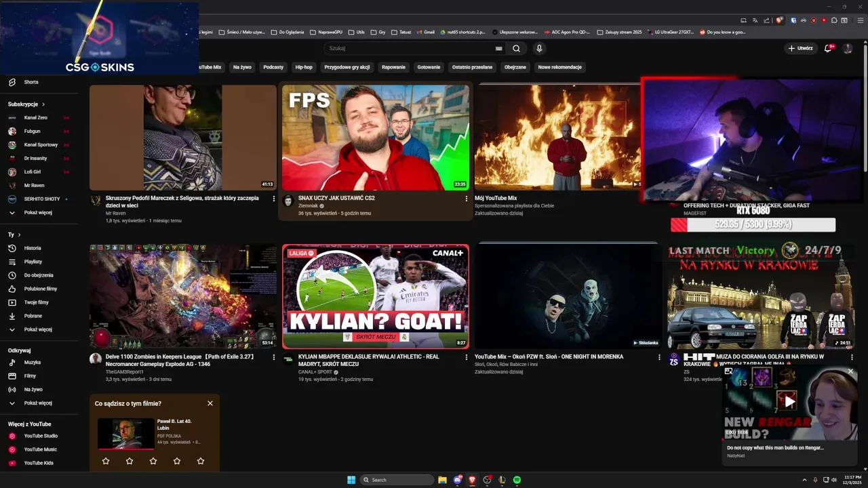Image resolution: width=868 pixels, height=488 pixels.
Task: Rate the survey video five stars
Action: (201, 461)
